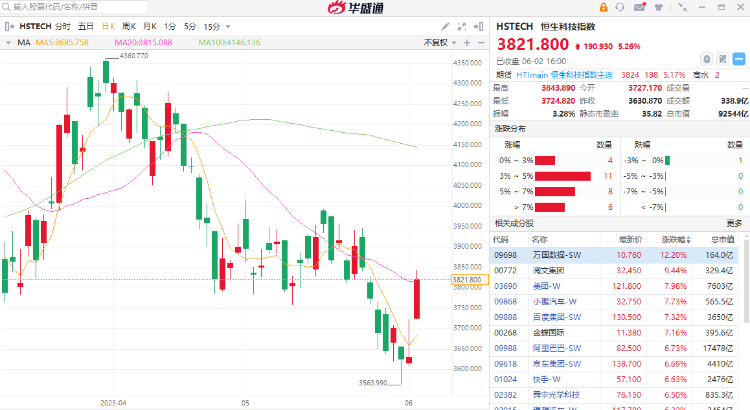Open the skin theme shirt icon

click(x=659, y=7)
